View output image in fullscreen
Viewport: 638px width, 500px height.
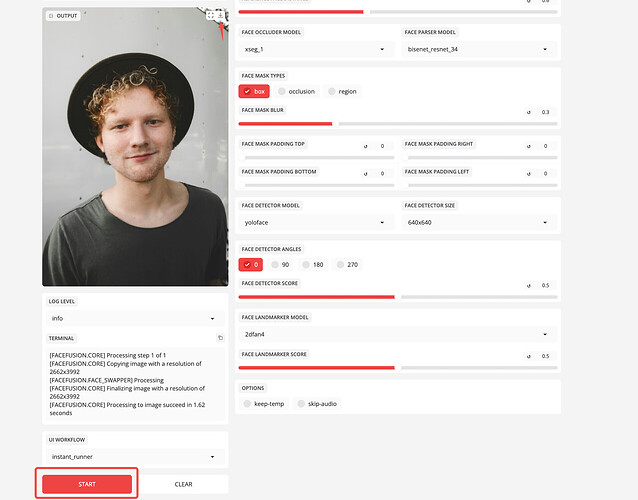pyautogui.click(x=210, y=15)
